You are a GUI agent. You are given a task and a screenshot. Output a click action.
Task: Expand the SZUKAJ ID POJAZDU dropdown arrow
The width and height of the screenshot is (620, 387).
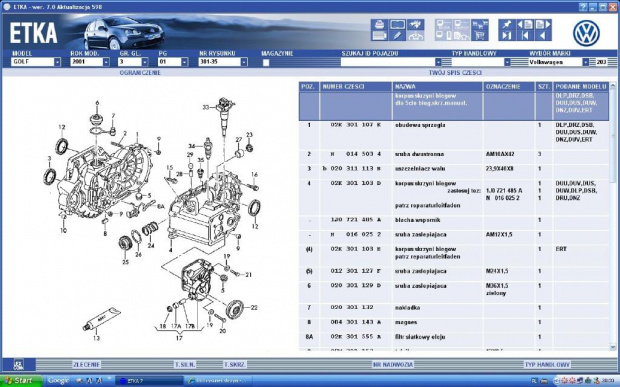pos(438,62)
